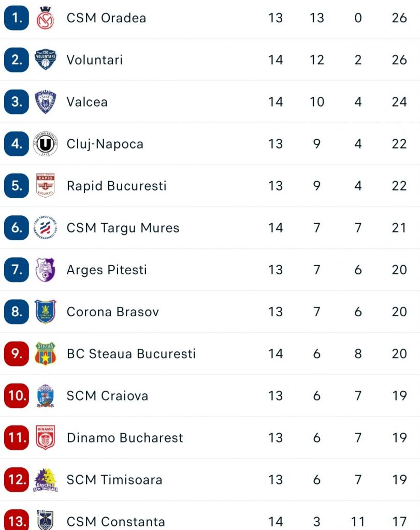This screenshot has height=530, width=420.
Task: Select the Valcea wolf logo
Action: tap(45, 102)
